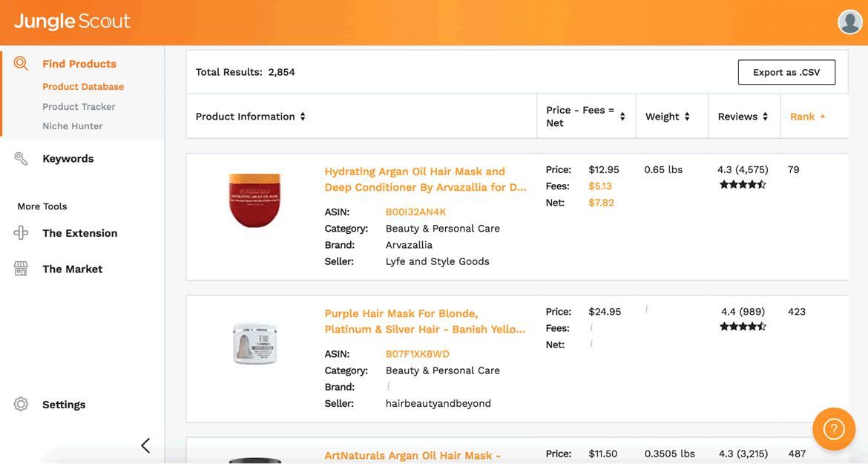Open ASIN link B00I32AN4K
This screenshot has height=464, width=868.
pyautogui.click(x=415, y=212)
